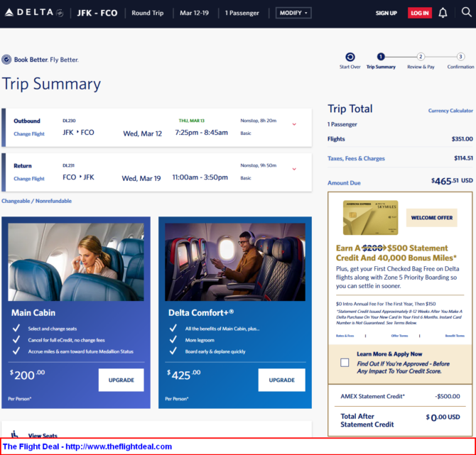Click the Delta SkyMiles gold card image
476x455 pixels.
coord(370,217)
